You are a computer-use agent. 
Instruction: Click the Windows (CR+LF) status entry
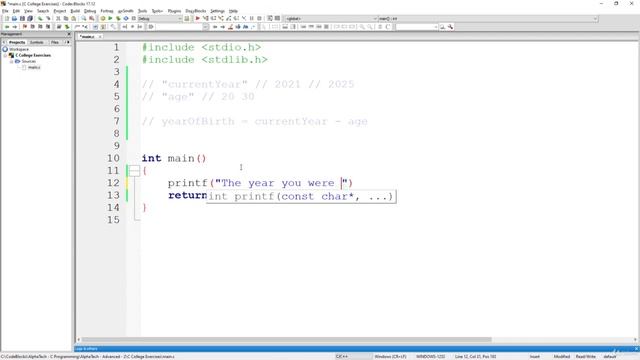[390, 356]
